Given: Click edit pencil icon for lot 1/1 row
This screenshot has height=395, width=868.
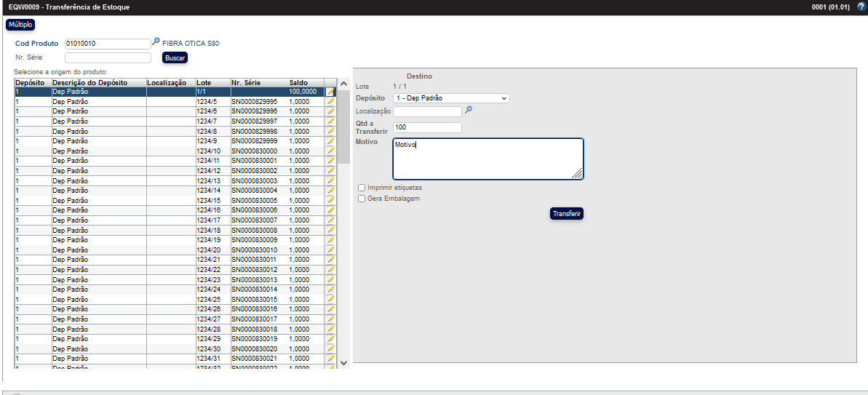Looking at the screenshot, I should pos(330,92).
